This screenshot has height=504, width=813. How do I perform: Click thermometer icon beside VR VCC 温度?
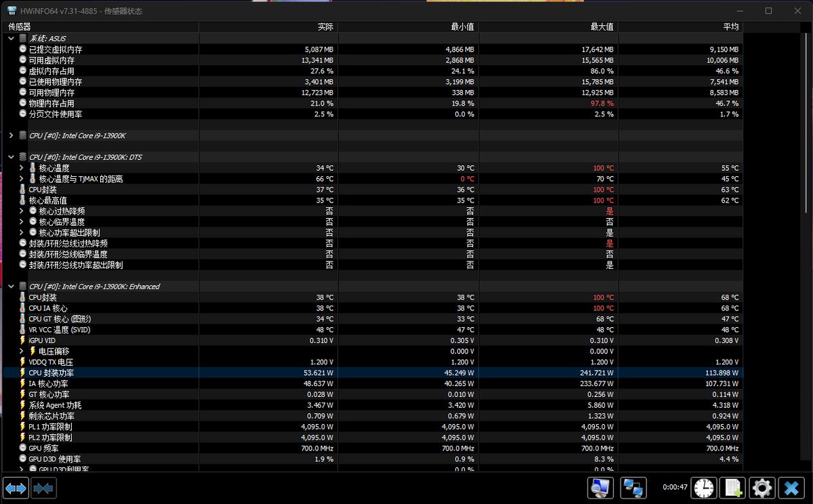[x=22, y=330]
